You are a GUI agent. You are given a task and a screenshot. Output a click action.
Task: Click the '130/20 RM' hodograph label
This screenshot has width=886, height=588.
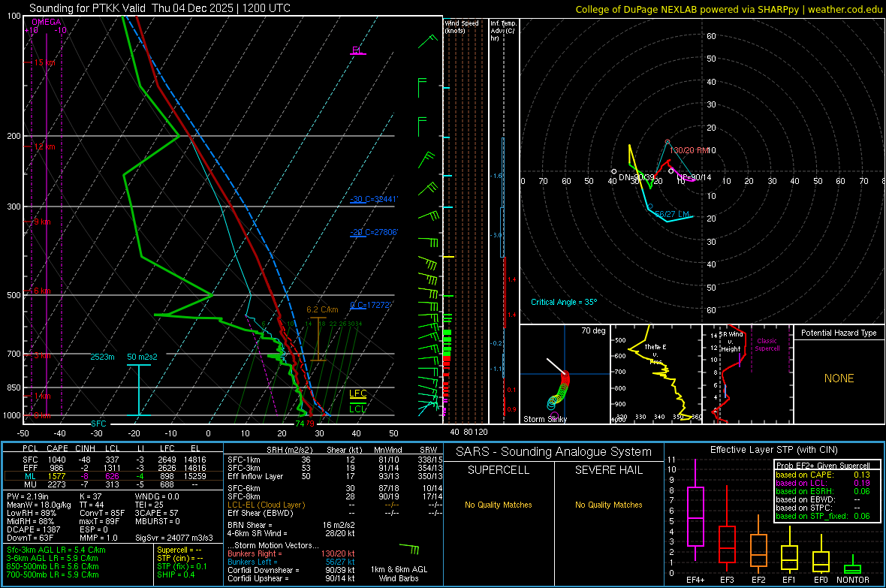click(689, 150)
